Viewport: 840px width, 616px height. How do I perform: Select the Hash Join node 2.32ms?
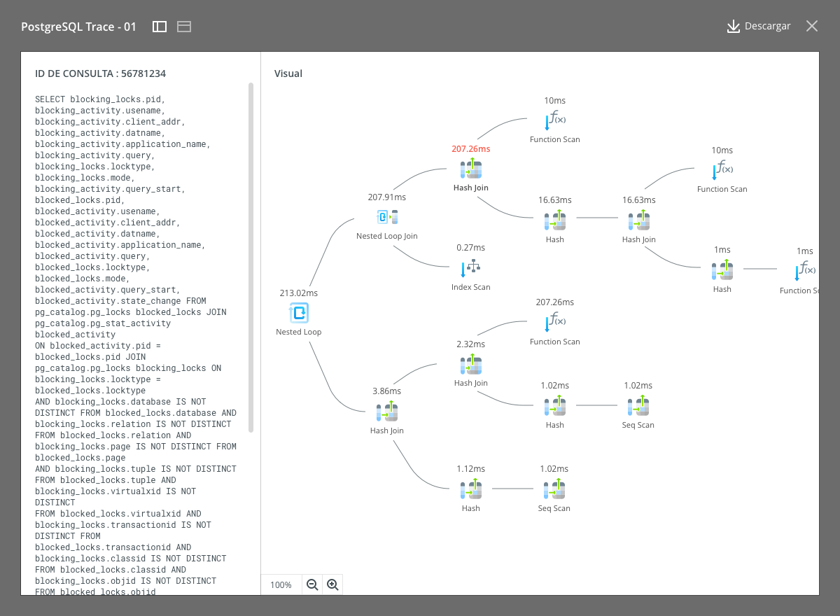tap(471, 364)
